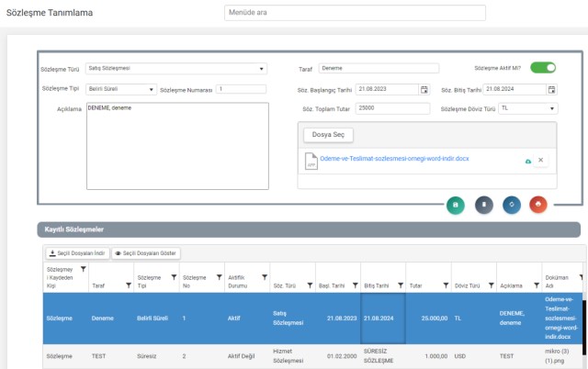Filter the Sözleşme No column
This screenshot has width=588, height=369.
coord(220,277)
